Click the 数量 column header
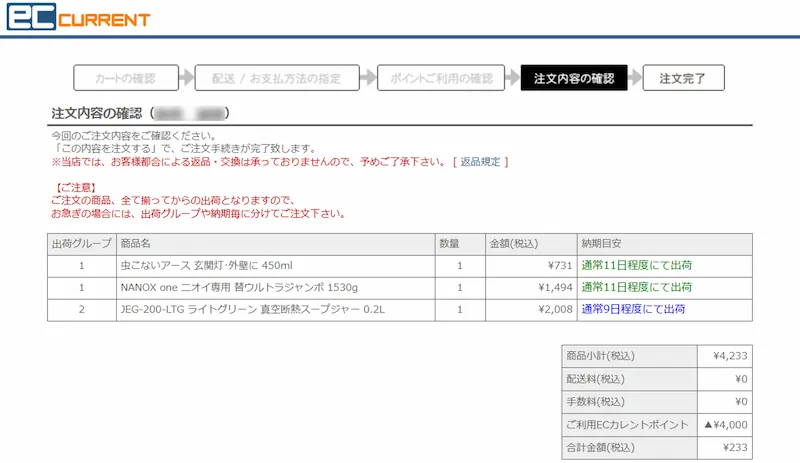Image resolution: width=800 pixels, height=463 pixels. pos(460,244)
